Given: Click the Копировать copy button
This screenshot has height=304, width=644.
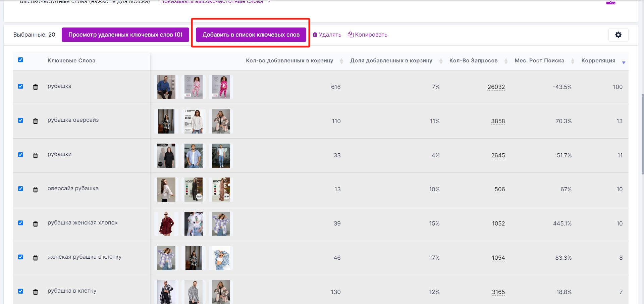Looking at the screenshot, I should pyautogui.click(x=368, y=35).
